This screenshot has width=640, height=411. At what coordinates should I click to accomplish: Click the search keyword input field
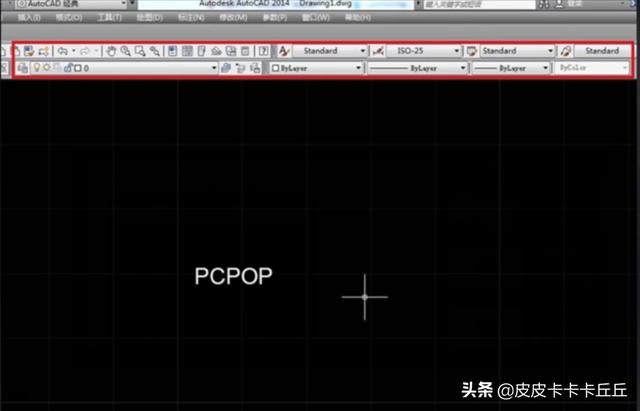(479, 4)
